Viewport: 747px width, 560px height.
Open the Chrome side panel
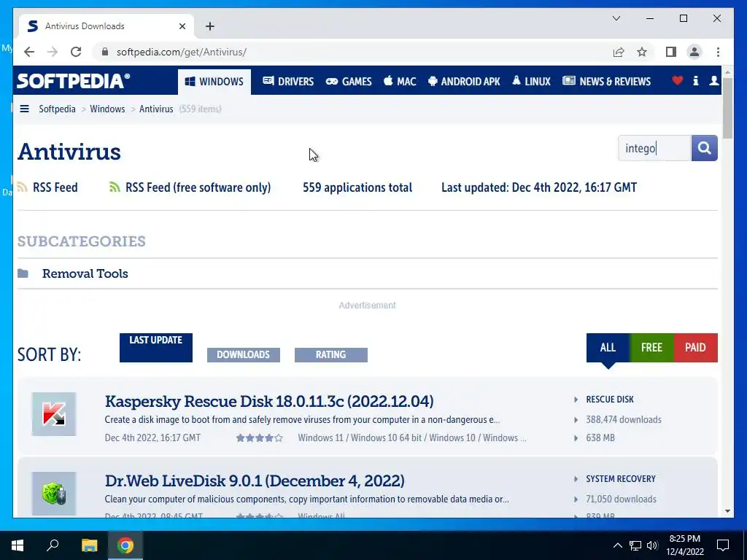[671, 52]
